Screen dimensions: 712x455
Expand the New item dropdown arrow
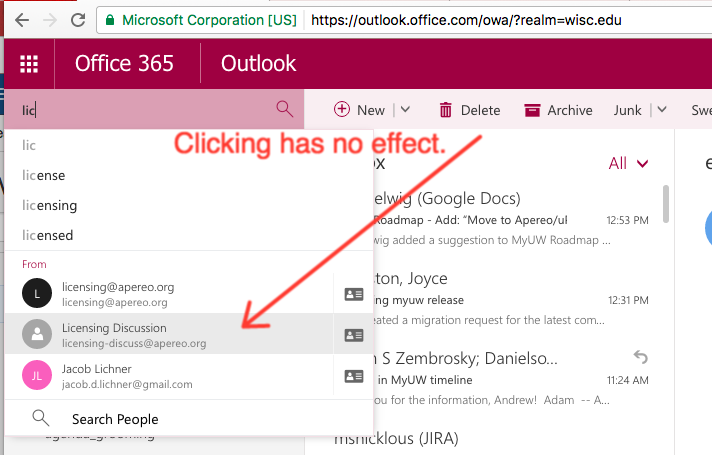[x=405, y=110]
